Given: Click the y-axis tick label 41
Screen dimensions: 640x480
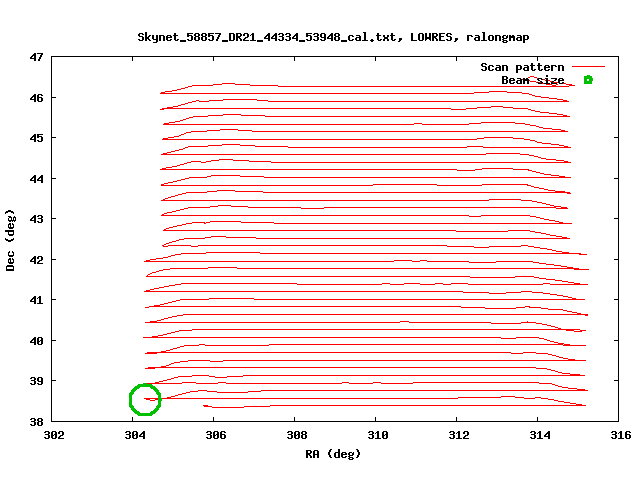Looking at the screenshot, I should [x=36, y=300].
